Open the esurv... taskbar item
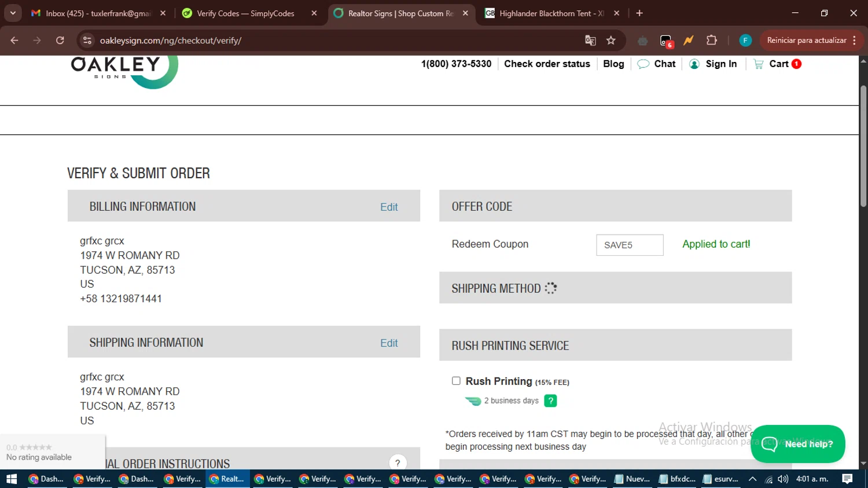This screenshot has height=488, width=868. click(x=720, y=479)
